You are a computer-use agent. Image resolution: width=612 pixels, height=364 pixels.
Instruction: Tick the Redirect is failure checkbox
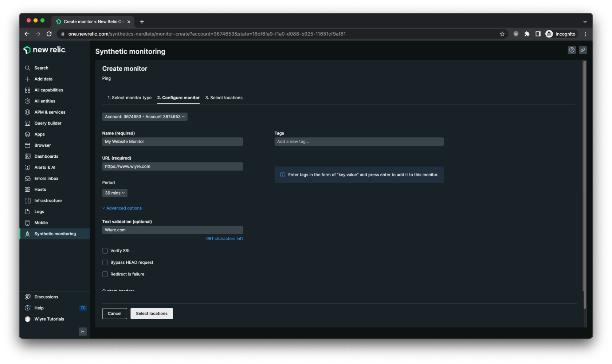coord(105,274)
